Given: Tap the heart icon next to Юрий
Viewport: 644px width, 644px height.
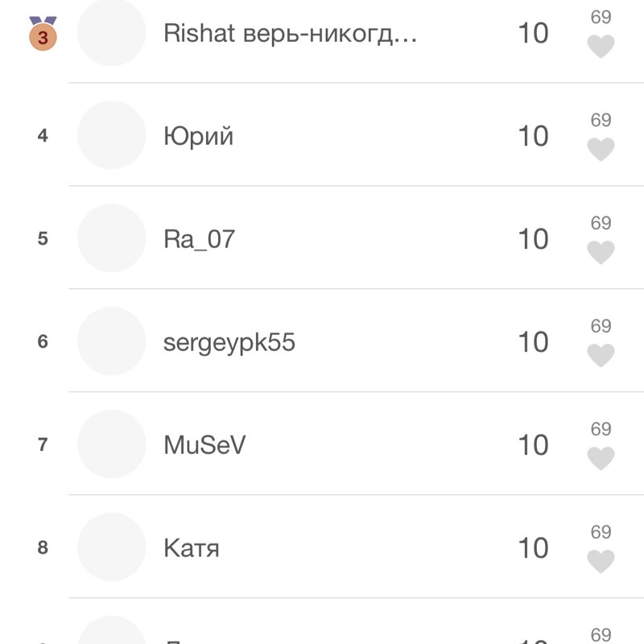Looking at the screenshot, I should point(601,150).
